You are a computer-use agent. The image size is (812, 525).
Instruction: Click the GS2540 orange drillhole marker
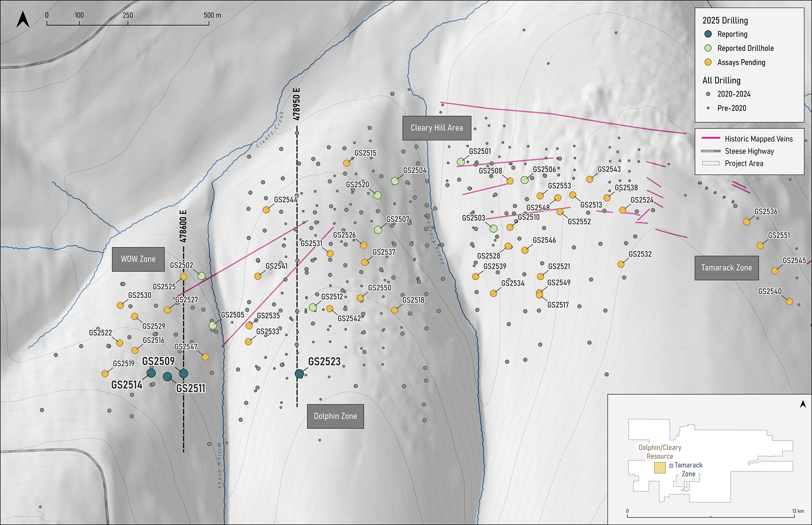pos(789,301)
